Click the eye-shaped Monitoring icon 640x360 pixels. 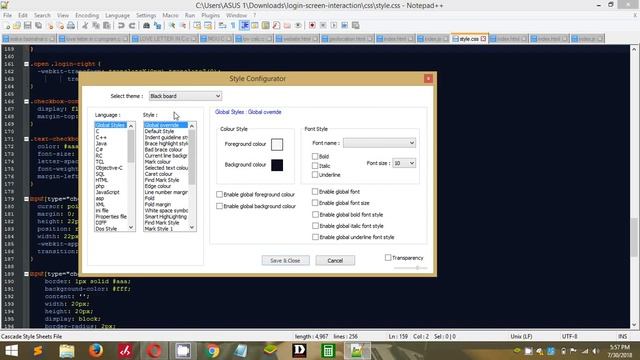(x=298, y=25)
